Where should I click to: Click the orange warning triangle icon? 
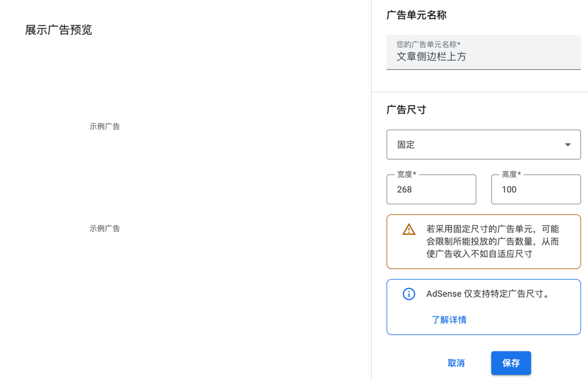(x=408, y=229)
